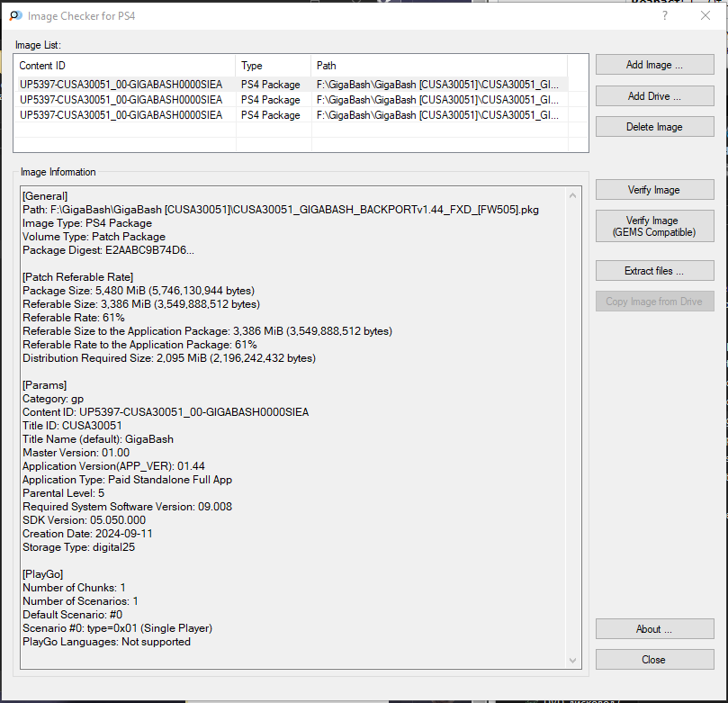Image resolution: width=728 pixels, height=703 pixels.
Task: Click the help question mark in title bar
Action: click(665, 16)
